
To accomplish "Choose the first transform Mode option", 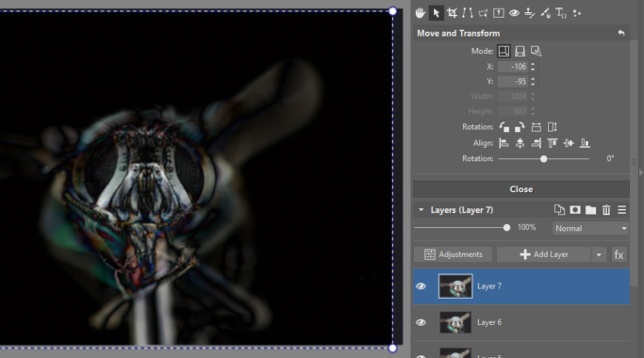I will click(x=504, y=51).
